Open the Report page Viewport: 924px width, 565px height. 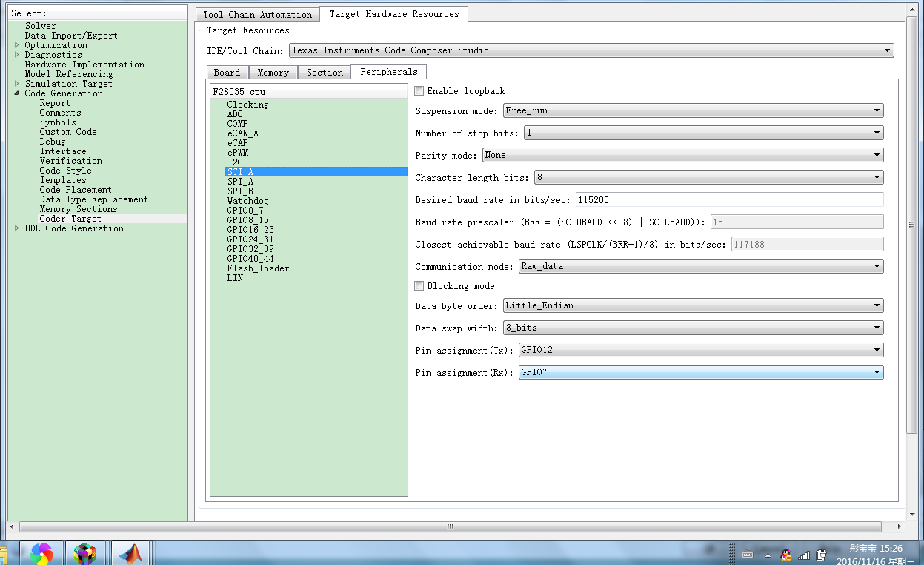point(55,103)
